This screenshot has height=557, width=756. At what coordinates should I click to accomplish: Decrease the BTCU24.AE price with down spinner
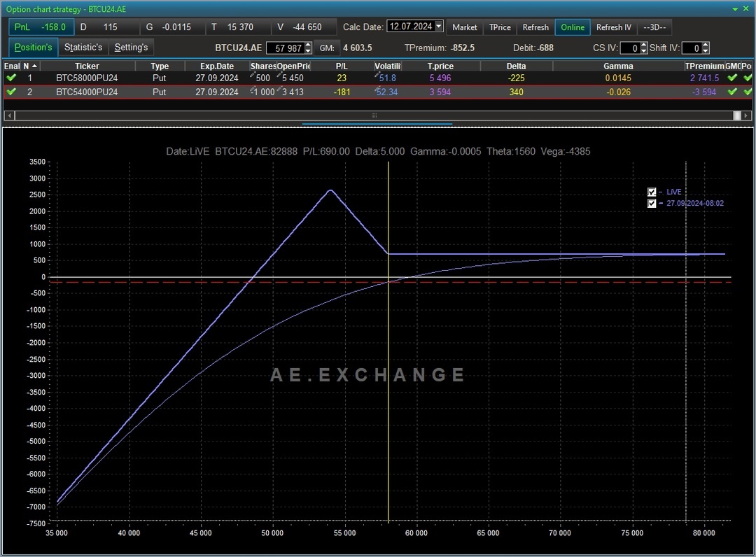[308, 51]
